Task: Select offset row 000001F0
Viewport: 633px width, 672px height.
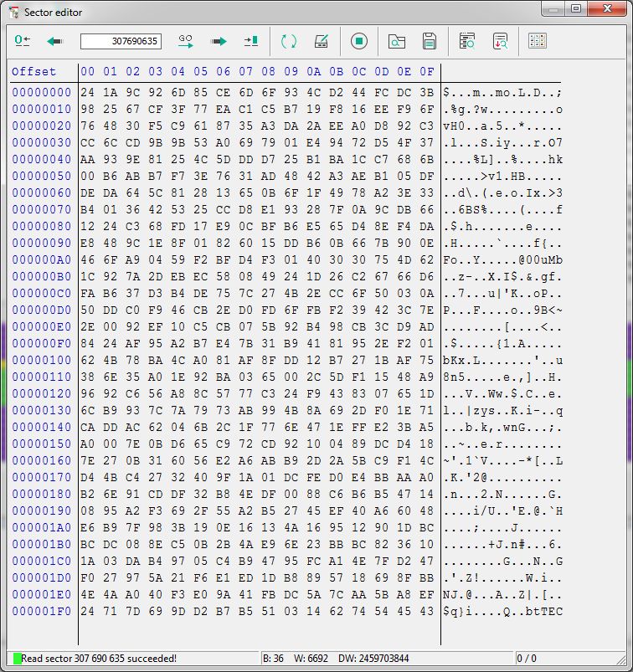Action: [42, 611]
